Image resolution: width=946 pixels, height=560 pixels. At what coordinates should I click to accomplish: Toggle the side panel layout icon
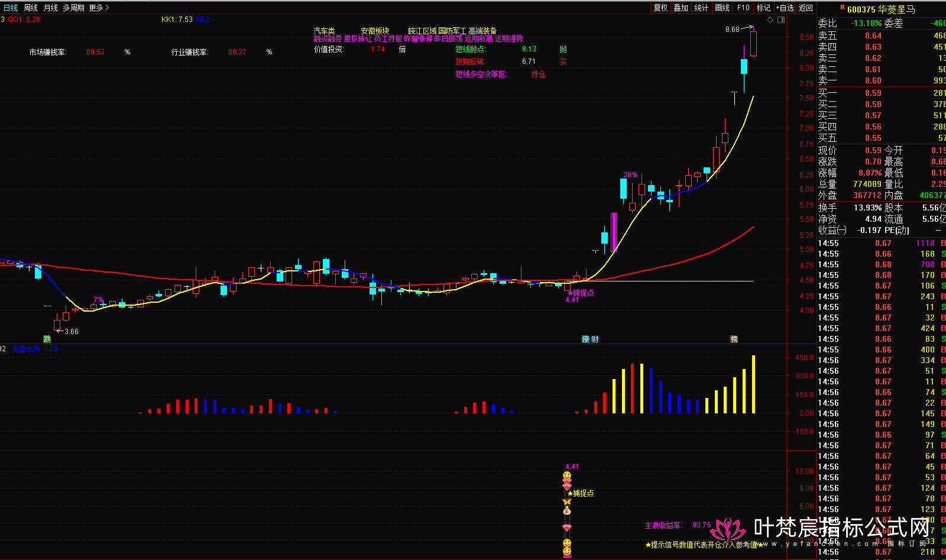[x=780, y=20]
